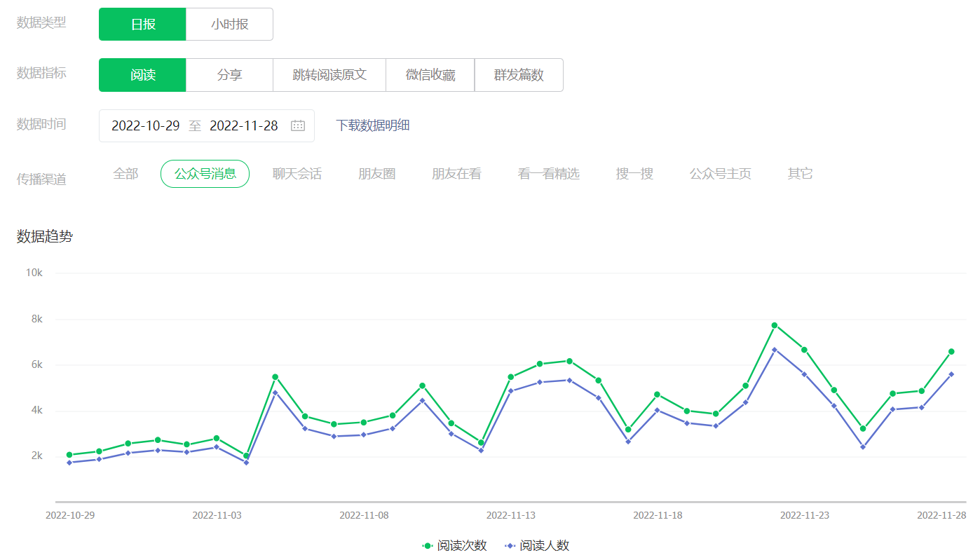Pick 看一看精选 channel filter
980x560 pixels.
pos(549,174)
